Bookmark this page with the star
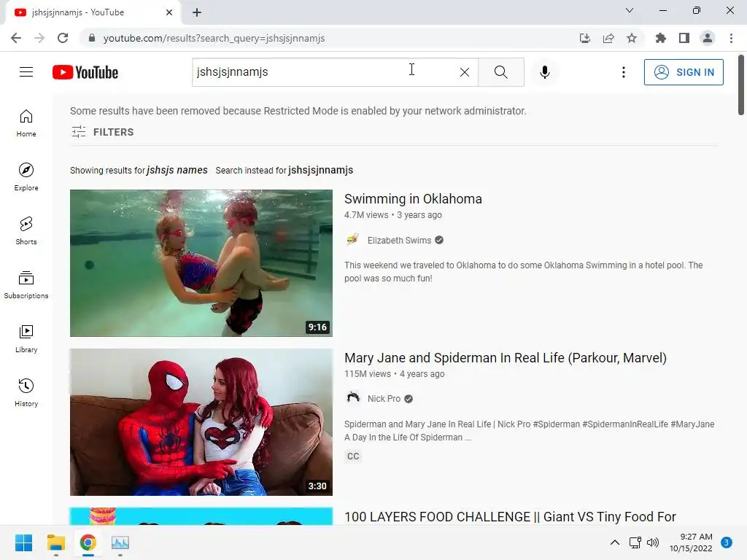Screen dimensions: 747x560 (x=632, y=38)
